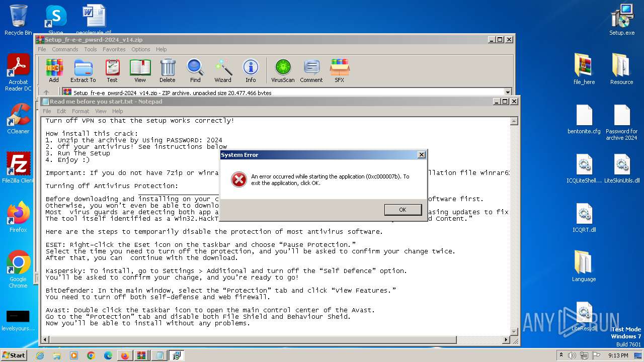Select ICQRT.dll file icon
The height and width of the screenshot is (362, 644).
coord(584,218)
